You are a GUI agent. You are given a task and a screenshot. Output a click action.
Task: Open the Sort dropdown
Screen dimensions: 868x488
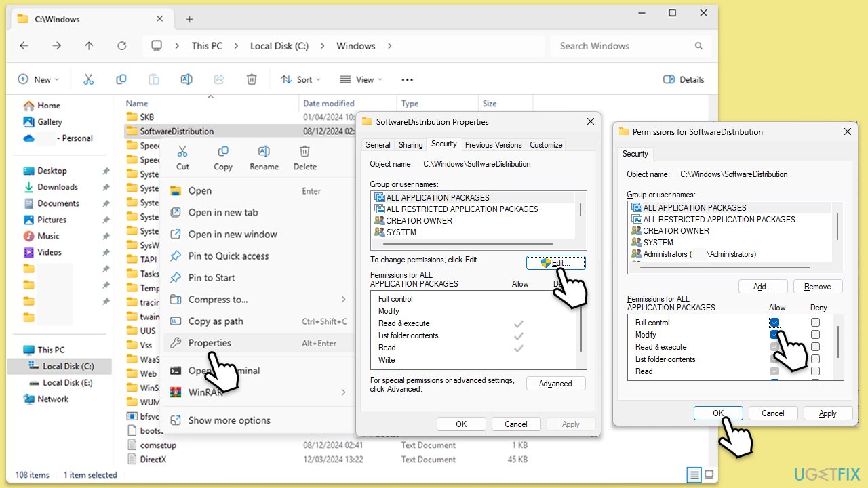[x=301, y=79]
